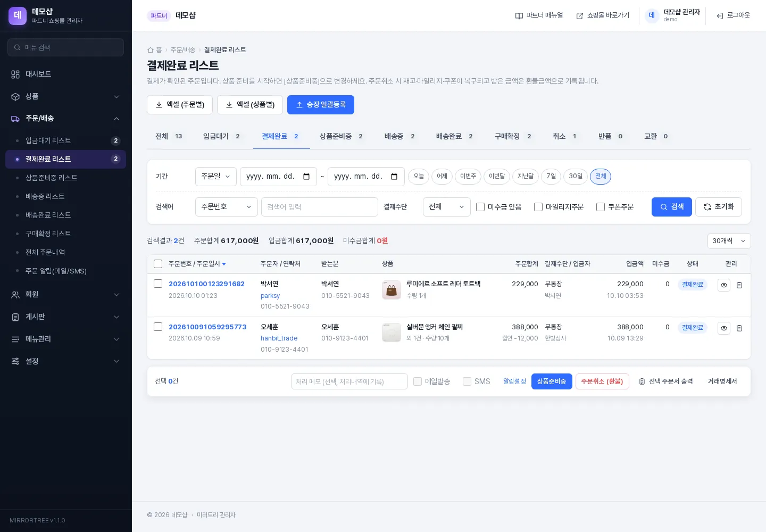Click the 게시판 clipboard icon in sidebar
Image resolution: width=766 pixels, height=532 pixels.
[x=15, y=317]
